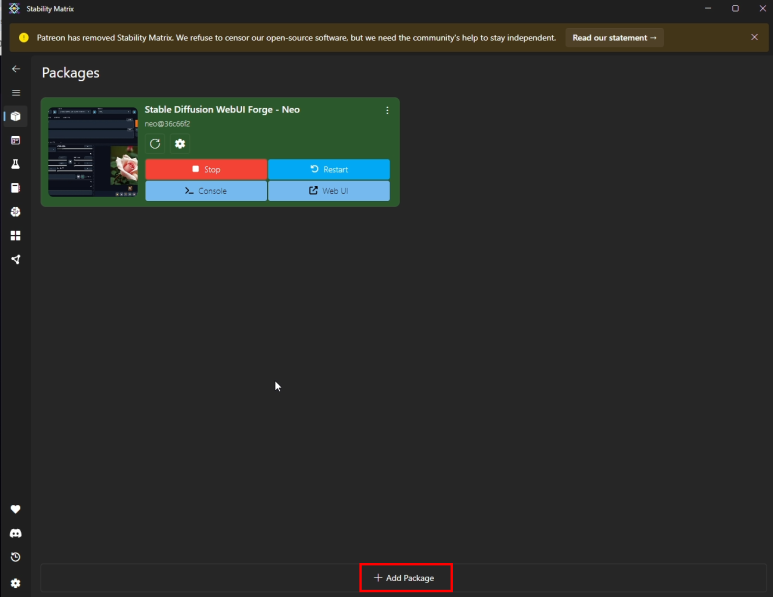Click the Stability Matrix logo in title bar
The image size is (773, 597).
tap(14, 8)
